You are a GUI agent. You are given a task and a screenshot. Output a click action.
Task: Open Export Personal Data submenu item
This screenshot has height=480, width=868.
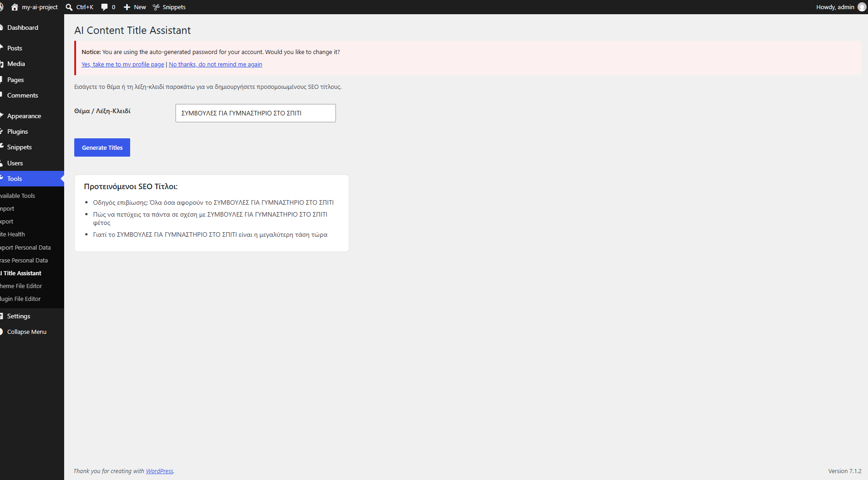point(25,247)
